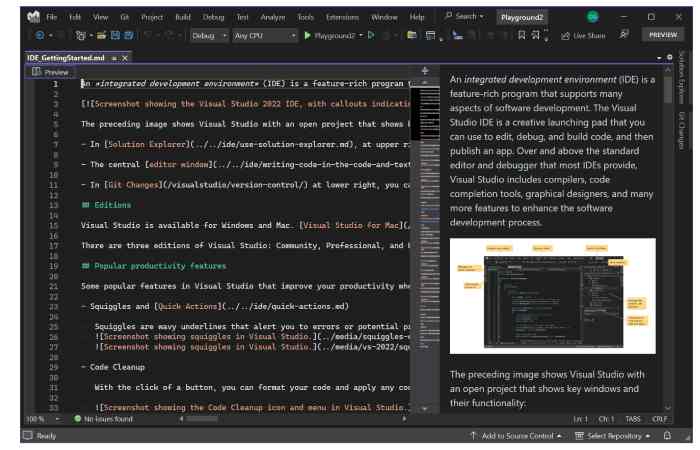Pin the IDE_GettingStarted.md tab
This screenshot has height=450, width=700.
coord(114,58)
